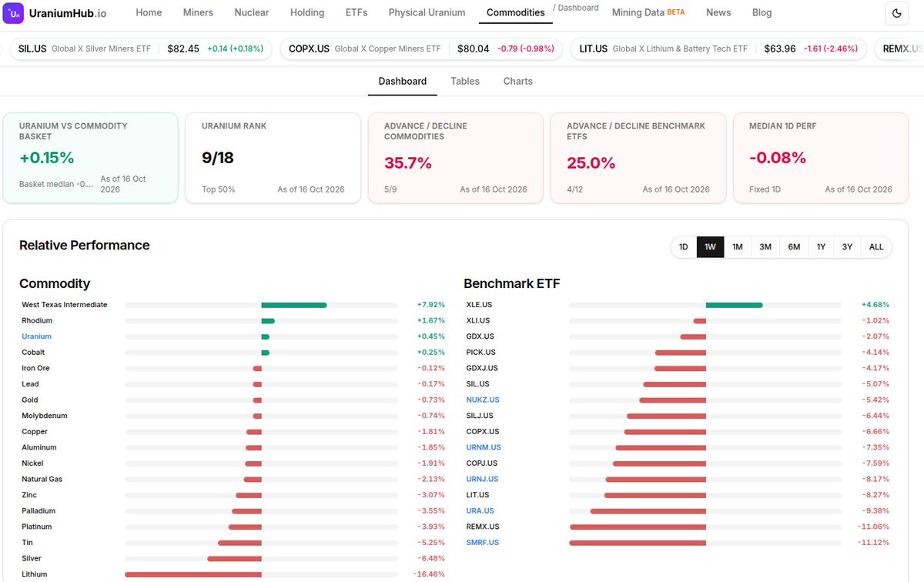Open the NUKZ.US ETF link
The width and height of the screenshot is (924, 582).
(x=483, y=400)
